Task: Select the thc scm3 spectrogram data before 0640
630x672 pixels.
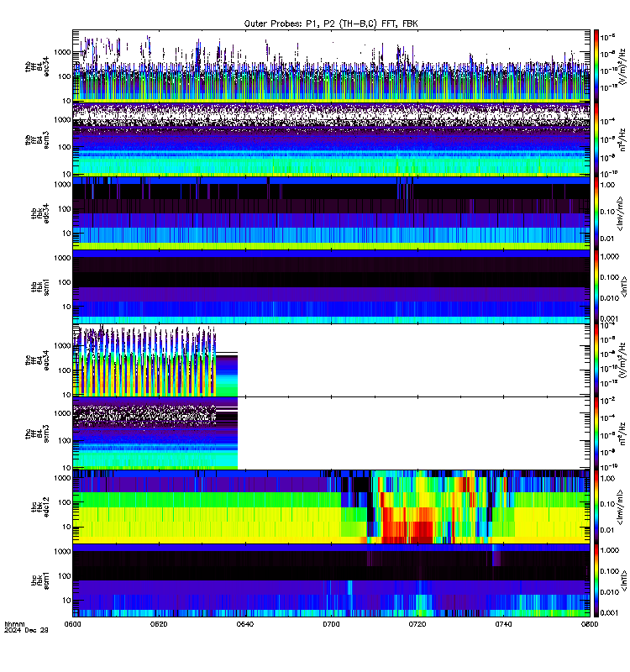Action: click(155, 433)
